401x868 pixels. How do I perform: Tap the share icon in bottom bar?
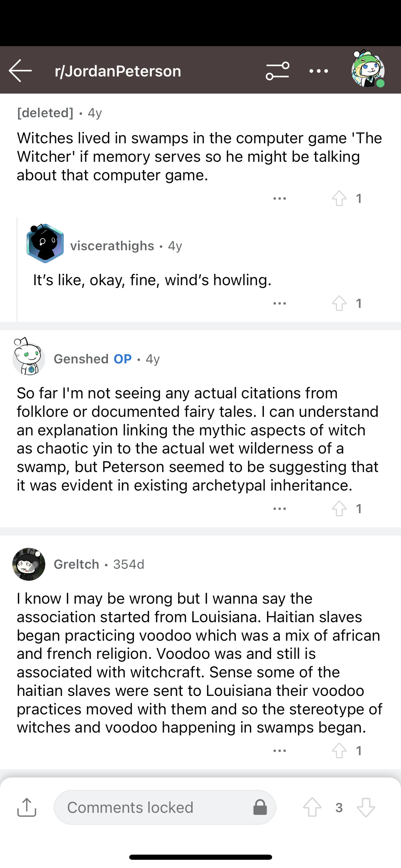pos(27,807)
